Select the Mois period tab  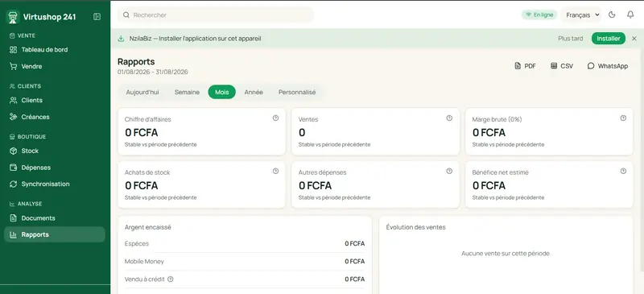pyautogui.click(x=222, y=92)
